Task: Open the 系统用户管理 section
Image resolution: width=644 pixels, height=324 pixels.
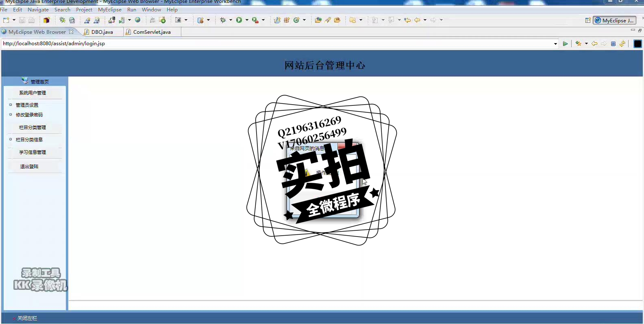Action: [x=33, y=93]
